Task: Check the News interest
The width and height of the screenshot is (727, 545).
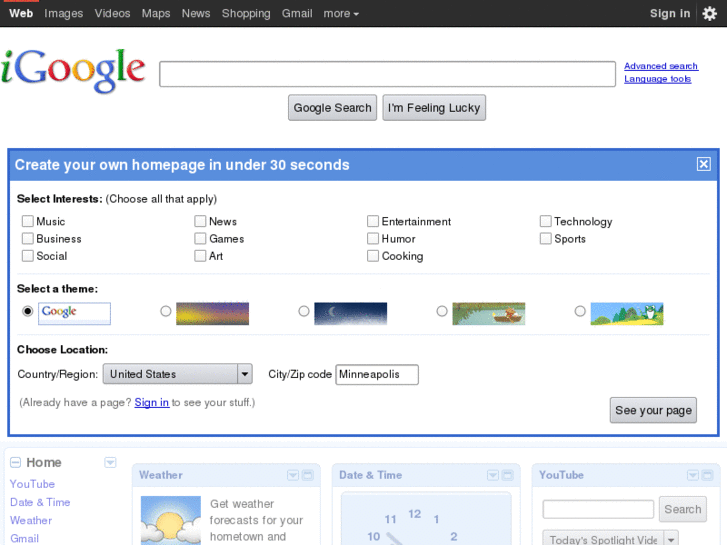Action: click(x=200, y=221)
